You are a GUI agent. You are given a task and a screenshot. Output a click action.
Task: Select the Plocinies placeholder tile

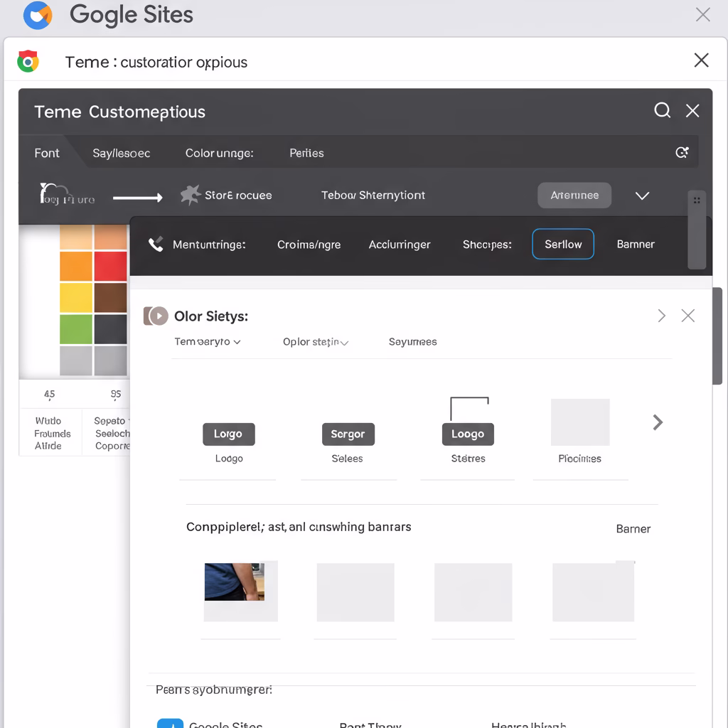click(x=580, y=422)
